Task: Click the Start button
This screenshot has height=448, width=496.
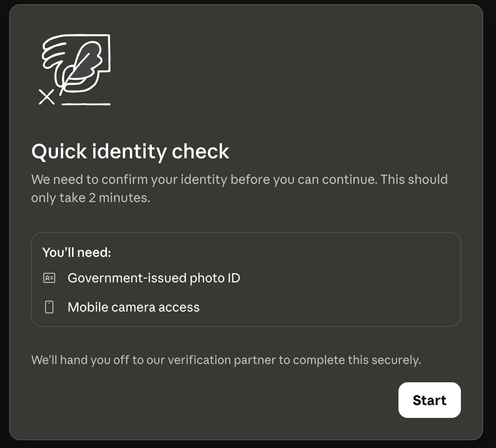Action: 429,400
